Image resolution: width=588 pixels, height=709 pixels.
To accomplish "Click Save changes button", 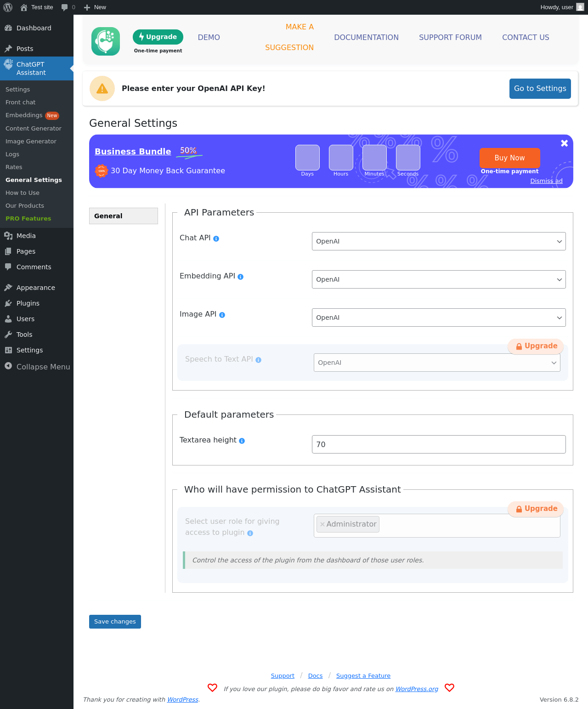I will coord(115,622).
